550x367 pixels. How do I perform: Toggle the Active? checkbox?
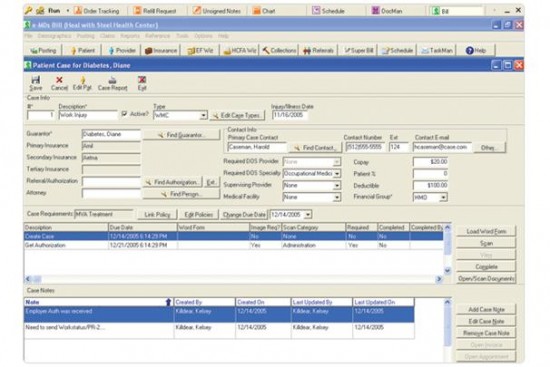124,114
